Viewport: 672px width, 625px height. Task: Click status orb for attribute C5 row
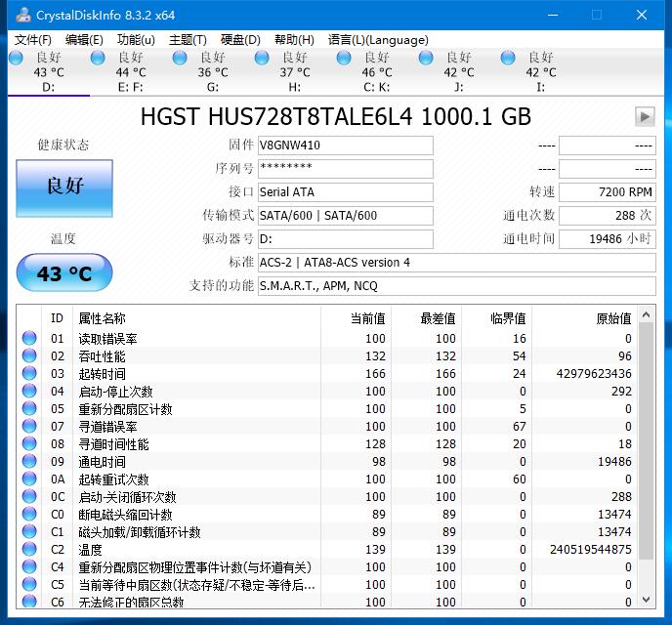29,584
